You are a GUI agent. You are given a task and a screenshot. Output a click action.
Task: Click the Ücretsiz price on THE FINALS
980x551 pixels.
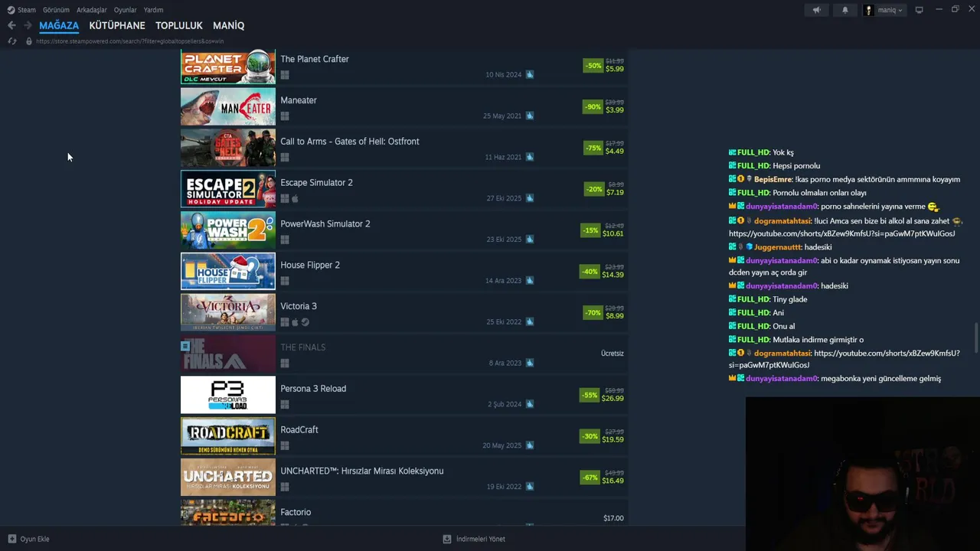tap(612, 354)
